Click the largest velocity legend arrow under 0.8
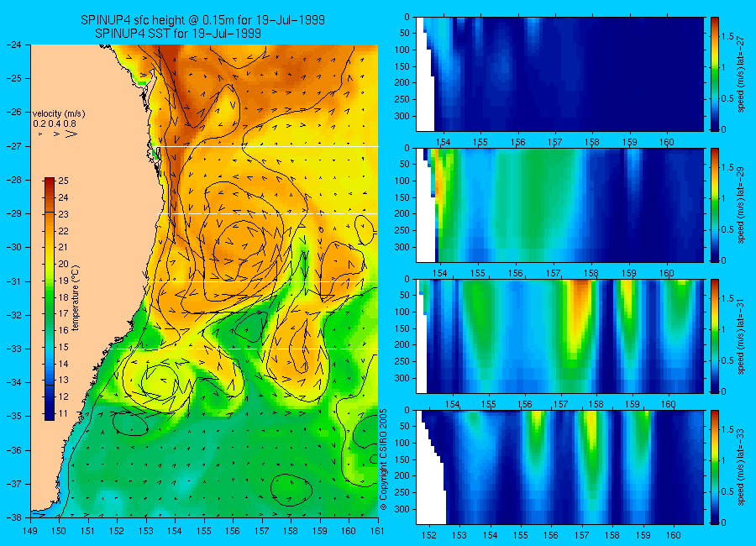The width and height of the screenshot is (756, 546). click(71, 134)
